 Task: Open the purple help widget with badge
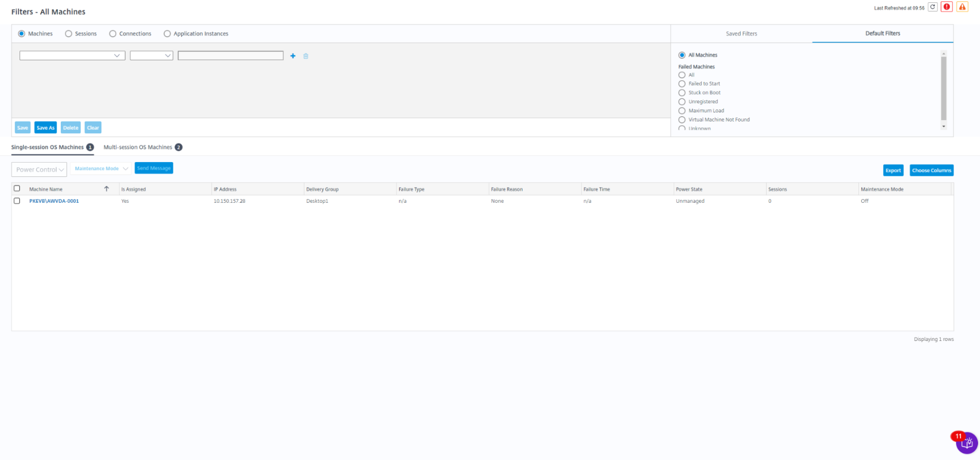click(x=966, y=443)
